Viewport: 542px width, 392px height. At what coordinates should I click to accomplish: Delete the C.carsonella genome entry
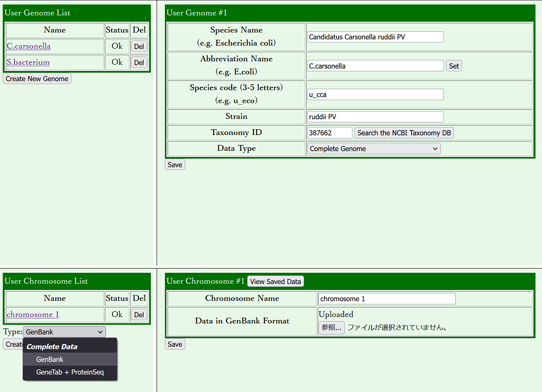(x=139, y=47)
